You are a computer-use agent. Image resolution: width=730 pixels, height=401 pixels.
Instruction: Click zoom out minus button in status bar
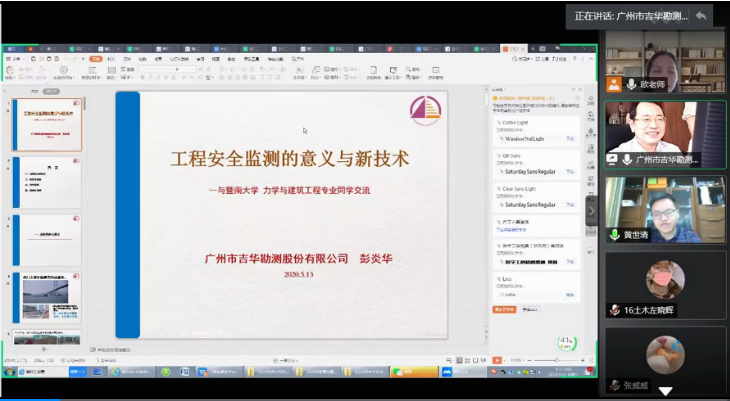(x=529, y=360)
